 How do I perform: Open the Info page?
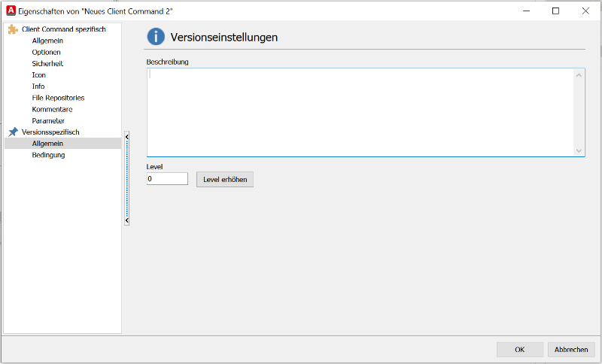tap(38, 86)
